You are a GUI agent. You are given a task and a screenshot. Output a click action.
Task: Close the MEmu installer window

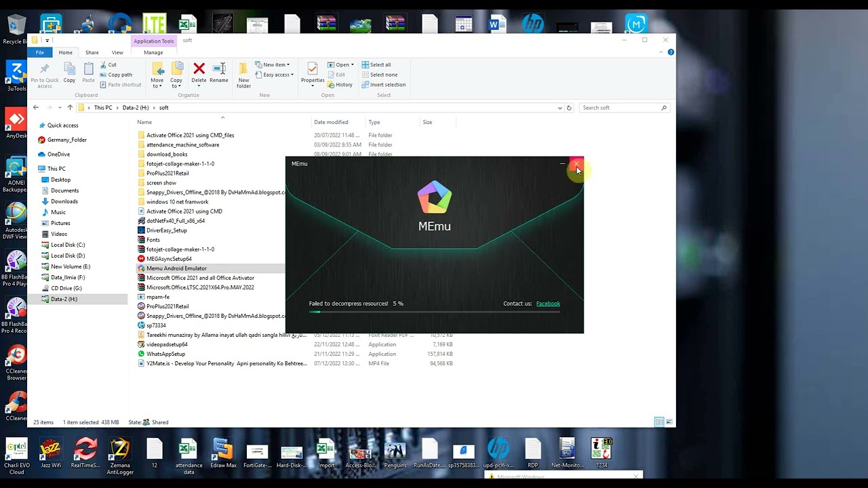(x=576, y=164)
